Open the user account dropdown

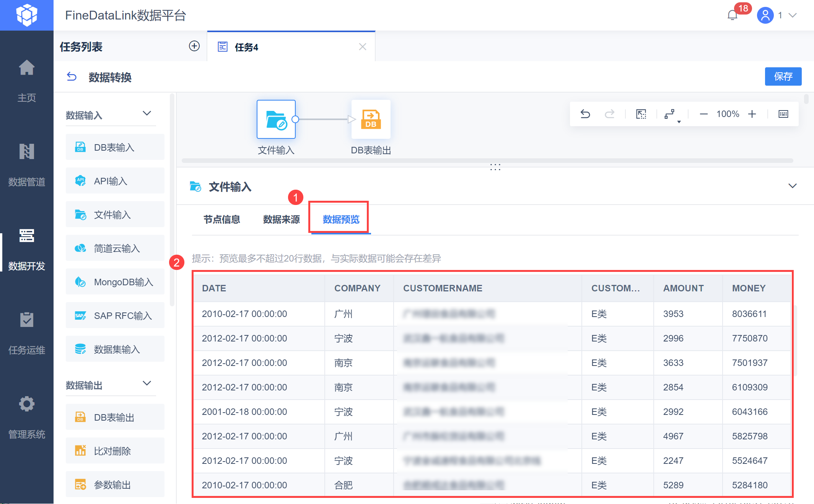(x=793, y=15)
